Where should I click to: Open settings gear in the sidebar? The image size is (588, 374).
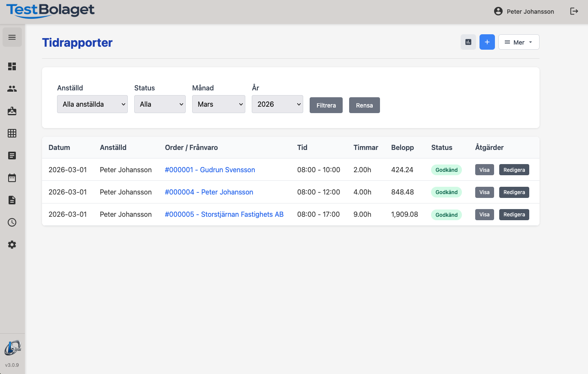tap(12, 245)
